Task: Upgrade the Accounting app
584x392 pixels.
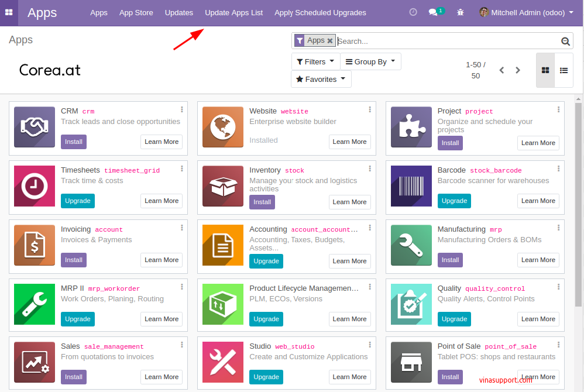Action: pyautogui.click(x=266, y=262)
